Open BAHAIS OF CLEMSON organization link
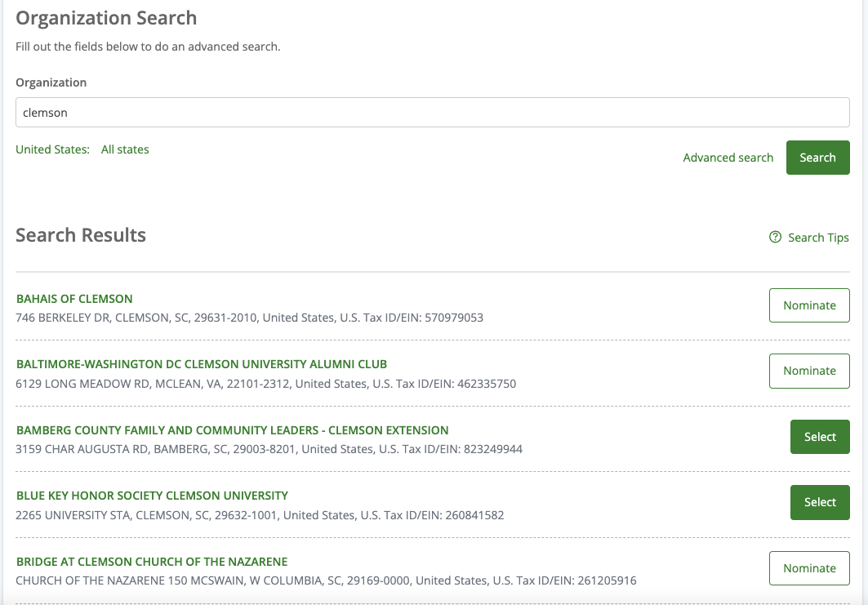Viewport: 868px width, 605px height. [74, 299]
